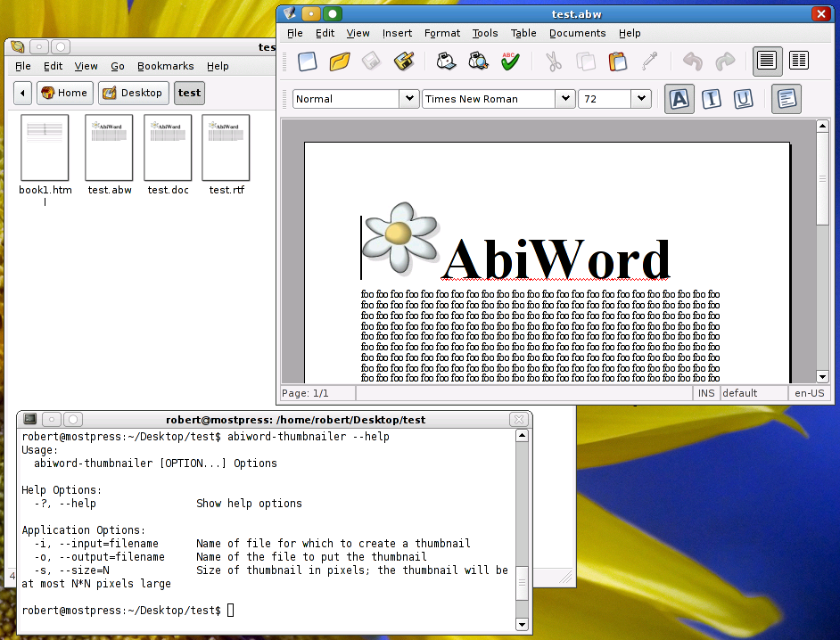Click the AbiWord heading text in the document

[556, 259]
